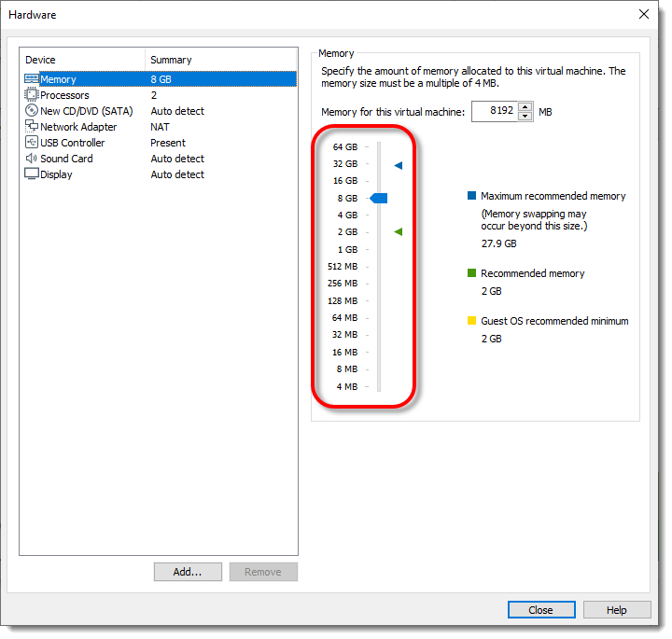Click the 64 MB slider label
This screenshot has height=639, width=672.
point(344,318)
